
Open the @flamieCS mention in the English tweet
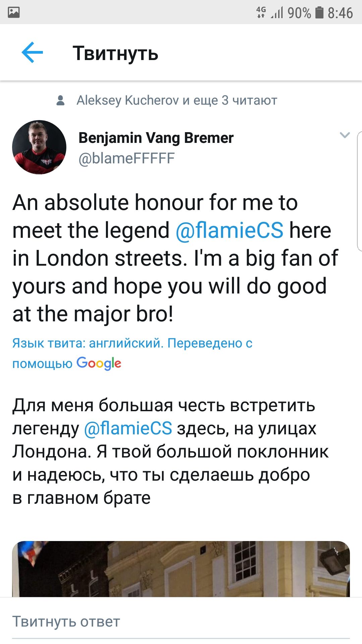pos(231,230)
